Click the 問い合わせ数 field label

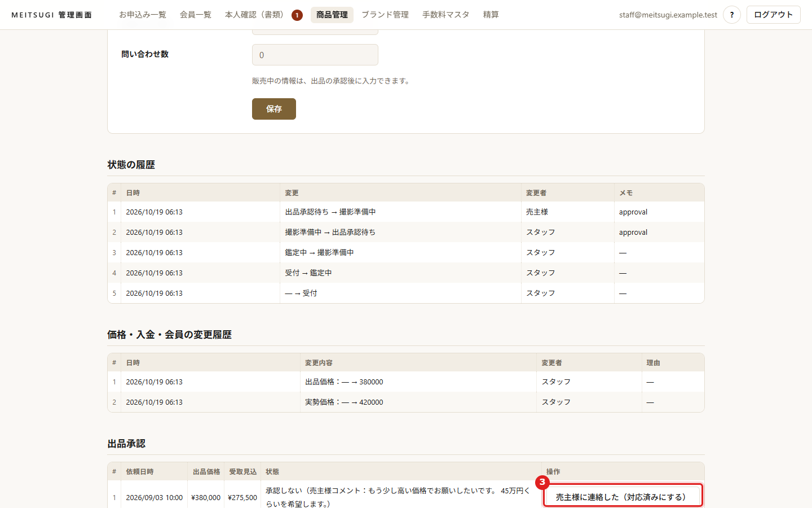(x=145, y=54)
